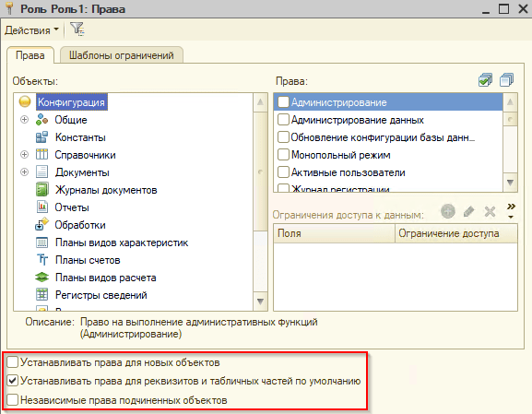Click objects list scroll down arrow
Viewport: 532px width, 414px height.
click(260, 302)
